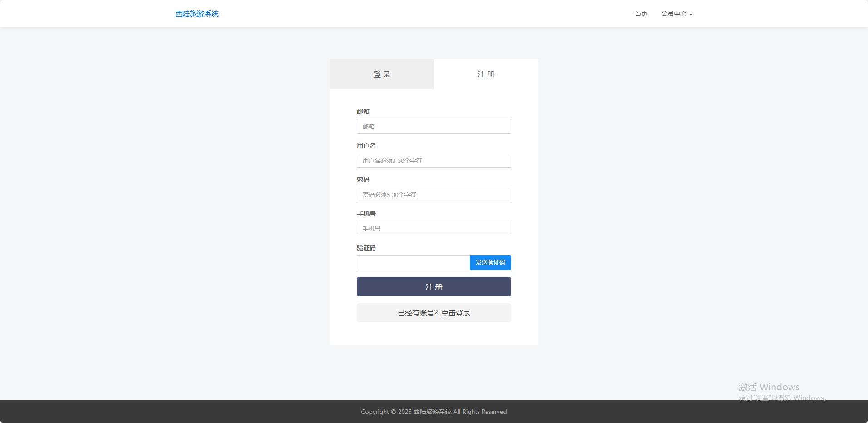Focus the 手机号 input field
Image resolution: width=868 pixels, height=423 pixels.
tap(434, 229)
